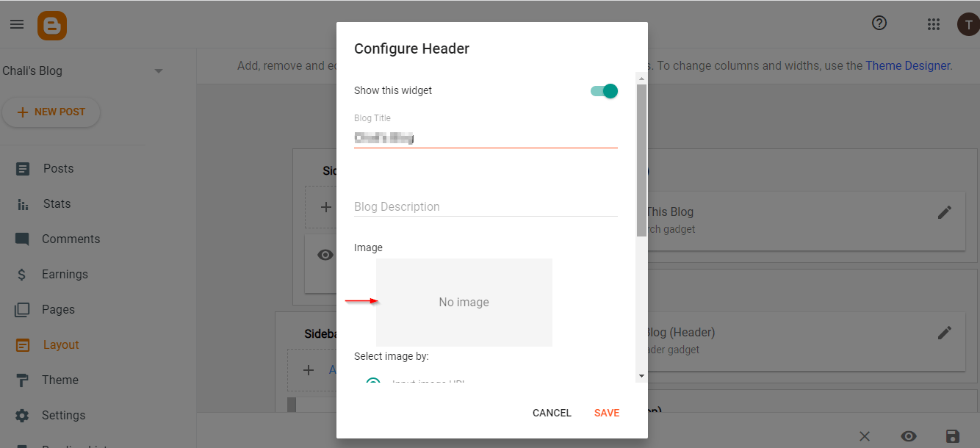Edit the Blog Header gadget pencil
Image resolution: width=980 pixels, height=448 pixels.
click(945, 333)
